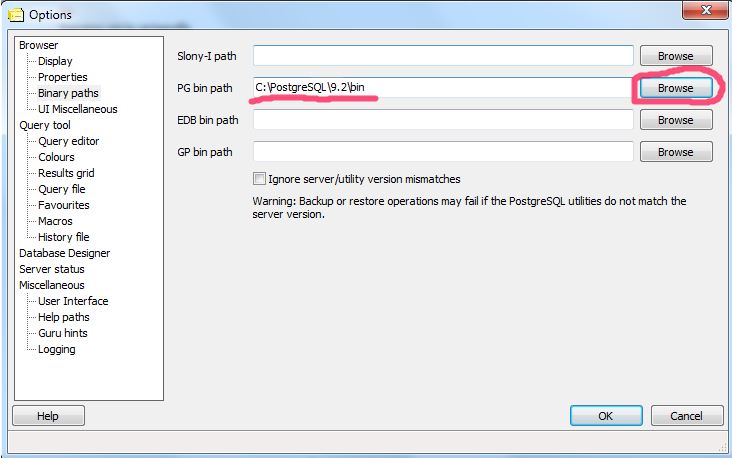Select the Query tool category
Image resolution: width=732 pixels, height=458 pixels.
[x=45, y=125]
